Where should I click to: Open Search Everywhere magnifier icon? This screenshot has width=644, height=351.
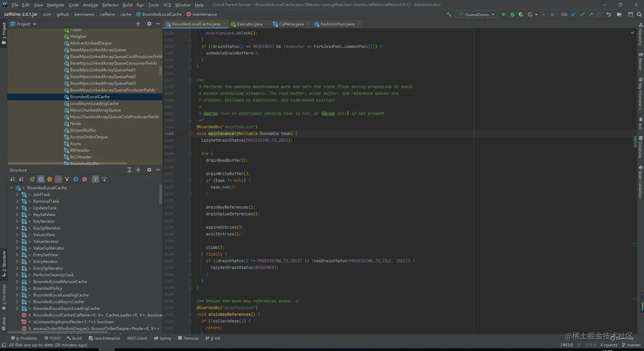639,14
